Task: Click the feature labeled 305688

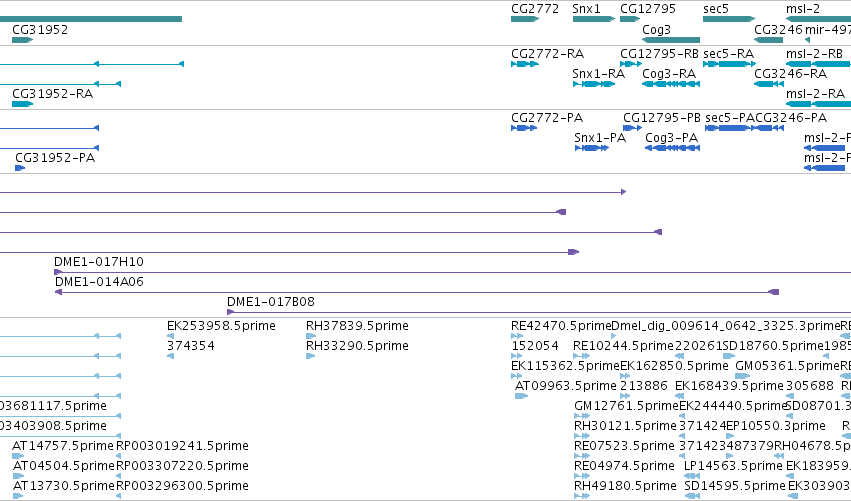Action: pyautogui.click(x=809, y=386)
